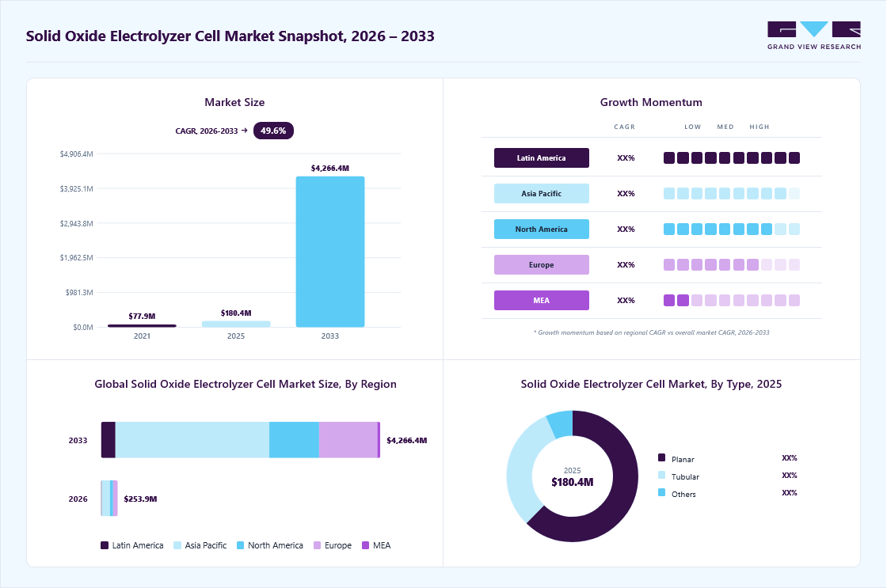The height and width of the screenshot is (588, 887).
Task: Click the XX% value next to Others
Action: point(789,493)
